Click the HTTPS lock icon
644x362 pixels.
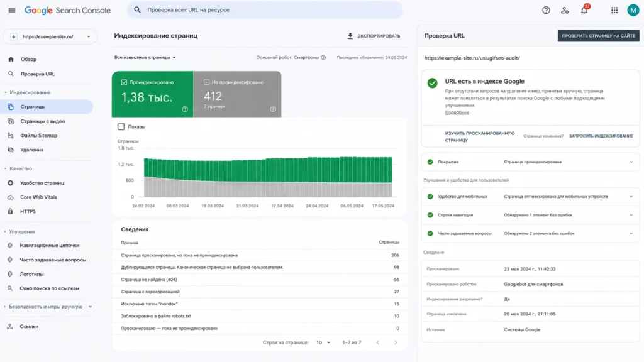coord(10,211)
